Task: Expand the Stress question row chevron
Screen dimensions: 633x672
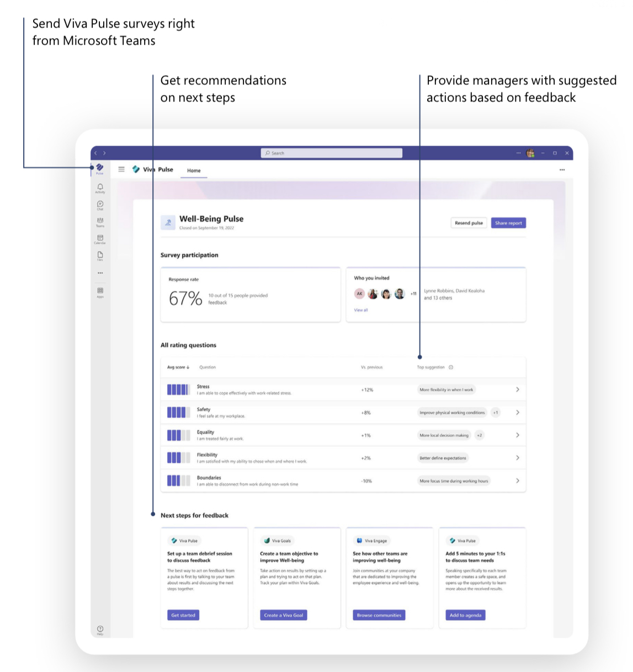Action: tap(517, 390)
